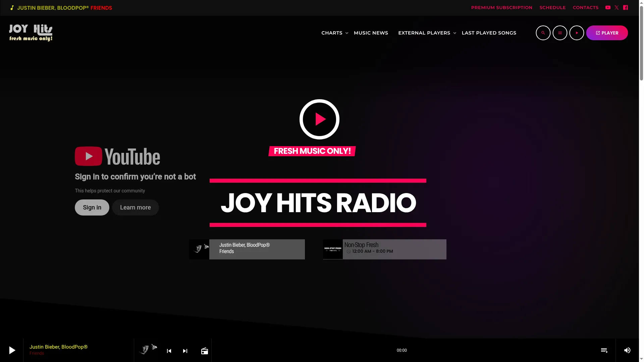
Task: Toggle the volume speaker icon
Action: [627, 350]
